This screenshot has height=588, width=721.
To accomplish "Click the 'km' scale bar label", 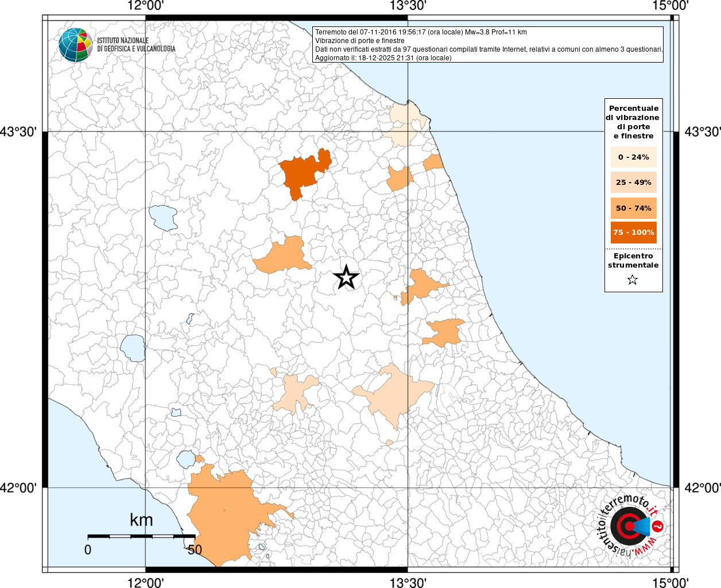I will [x=141, y=520].
